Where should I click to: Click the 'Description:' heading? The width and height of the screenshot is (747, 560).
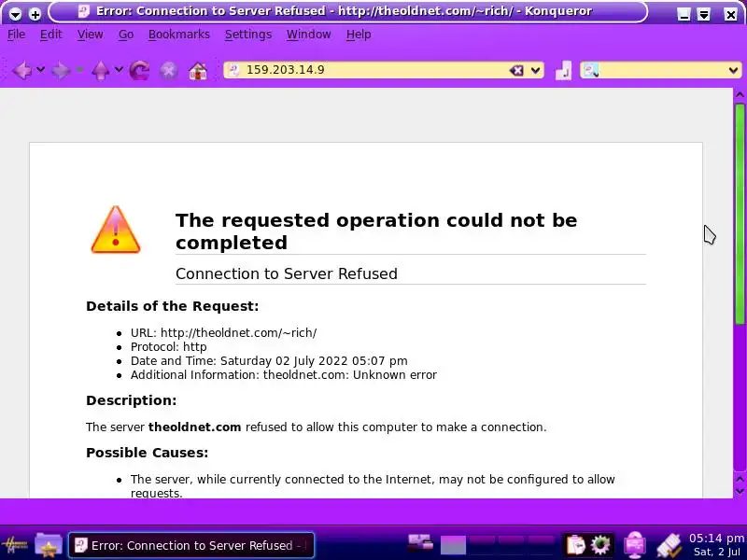pos(131,400)
